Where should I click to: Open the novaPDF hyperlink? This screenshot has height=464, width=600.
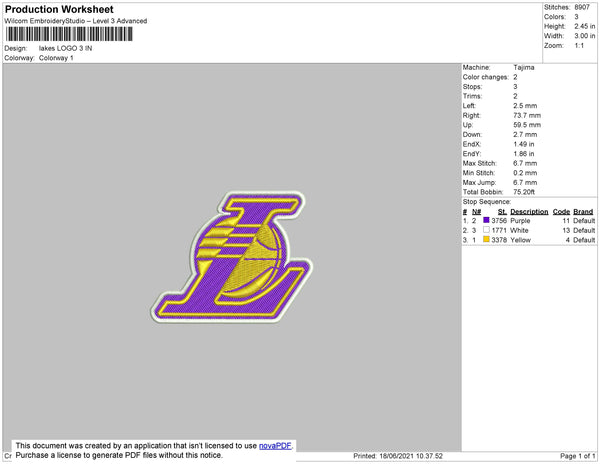coord(275,446)
